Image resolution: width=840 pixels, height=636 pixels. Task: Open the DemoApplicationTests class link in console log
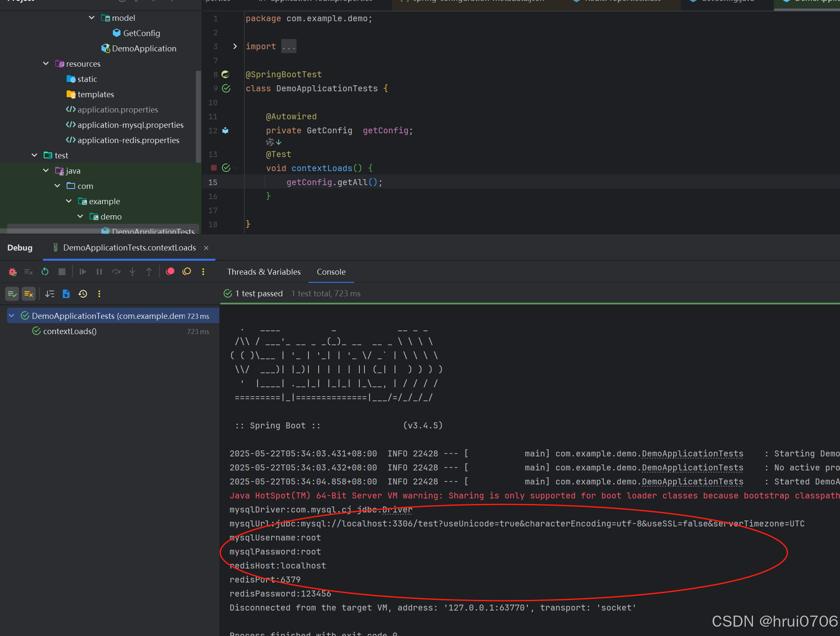(x=692, y=454)
